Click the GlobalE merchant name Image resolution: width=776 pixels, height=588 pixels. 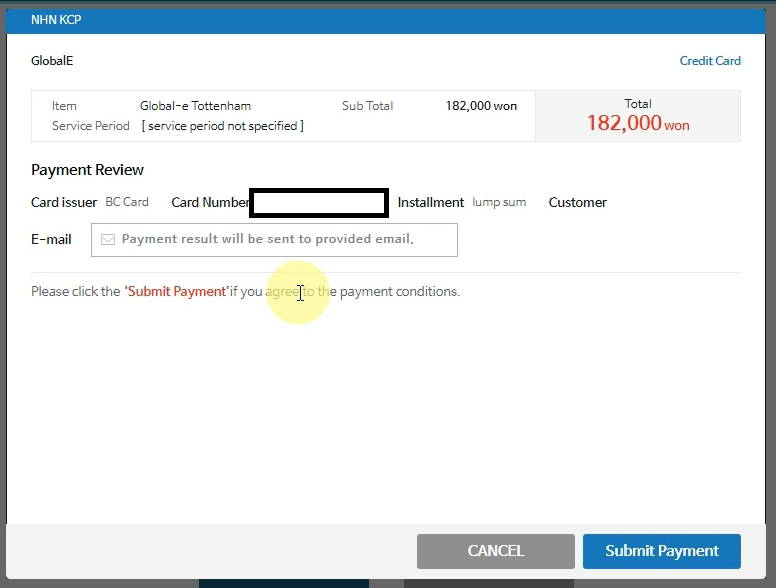[52, 61]
